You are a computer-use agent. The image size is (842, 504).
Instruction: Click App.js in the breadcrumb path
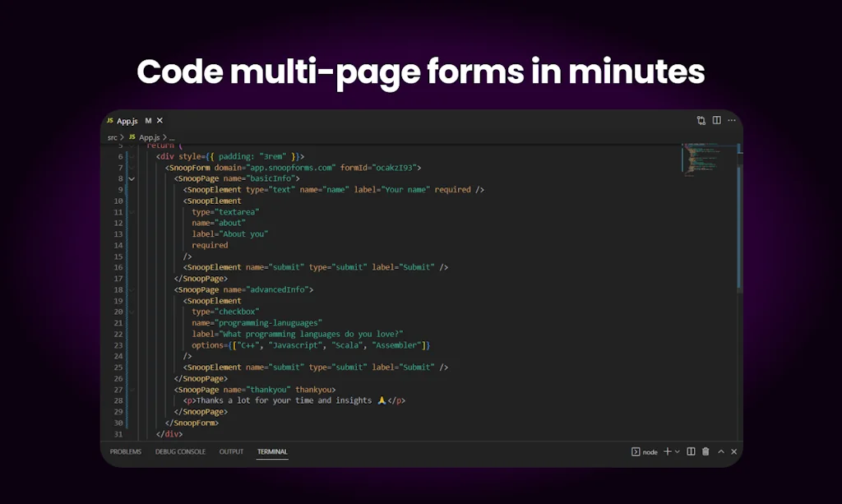point(148,137)
